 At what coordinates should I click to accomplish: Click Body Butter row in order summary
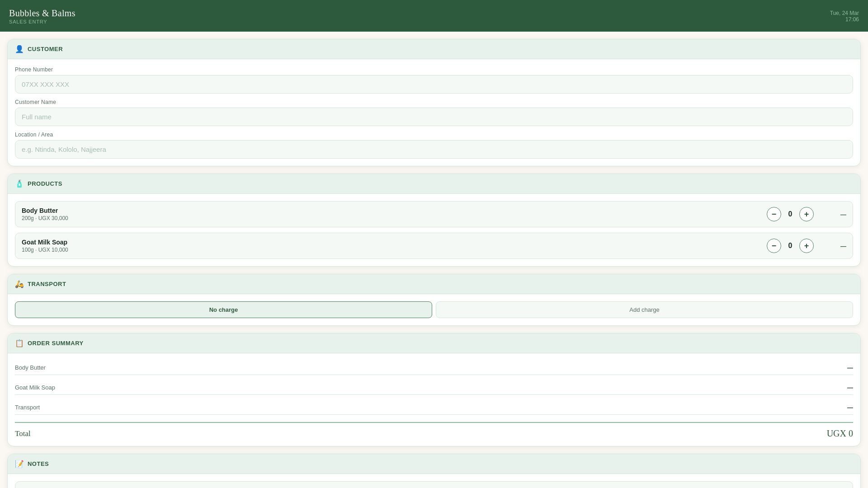[x=434, y=368]
